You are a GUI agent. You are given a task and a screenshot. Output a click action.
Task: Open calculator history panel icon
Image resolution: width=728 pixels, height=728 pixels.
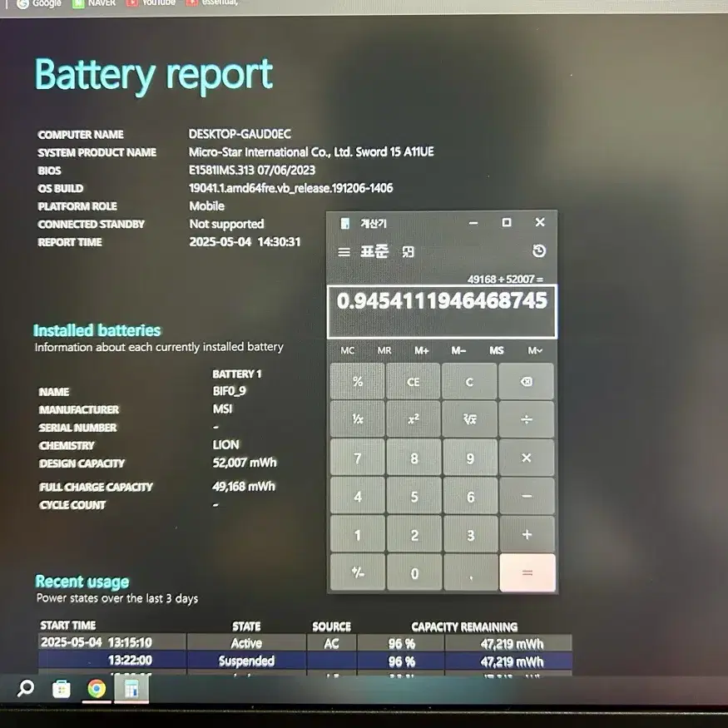[538, 251]
